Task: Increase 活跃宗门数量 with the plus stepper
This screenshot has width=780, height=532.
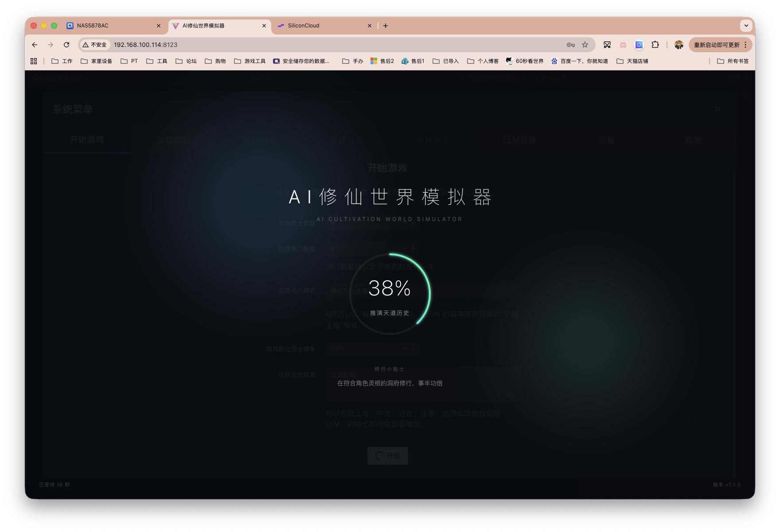Action: point(413,249)
